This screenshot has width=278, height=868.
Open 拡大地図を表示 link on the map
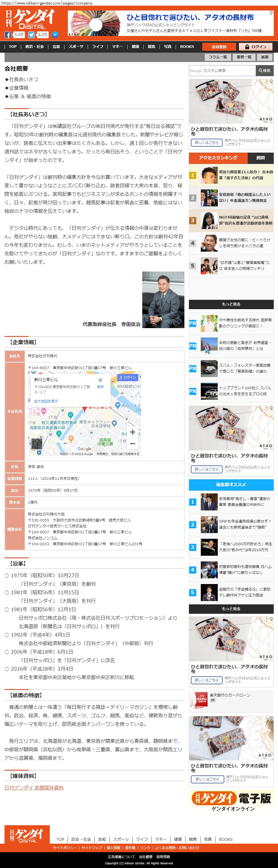click(x=46, y=401)
